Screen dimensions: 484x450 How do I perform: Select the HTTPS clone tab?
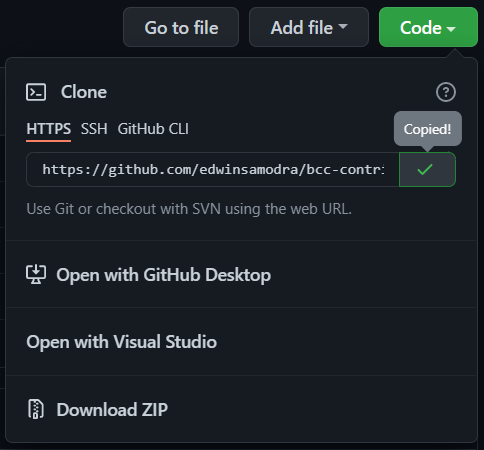pyautogui.click(x=49, y=129)
